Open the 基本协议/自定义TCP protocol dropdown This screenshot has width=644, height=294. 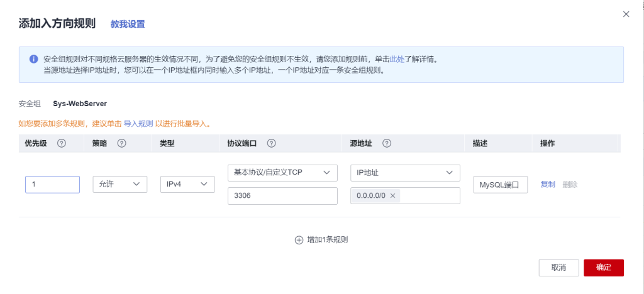(x=282, y=173)
